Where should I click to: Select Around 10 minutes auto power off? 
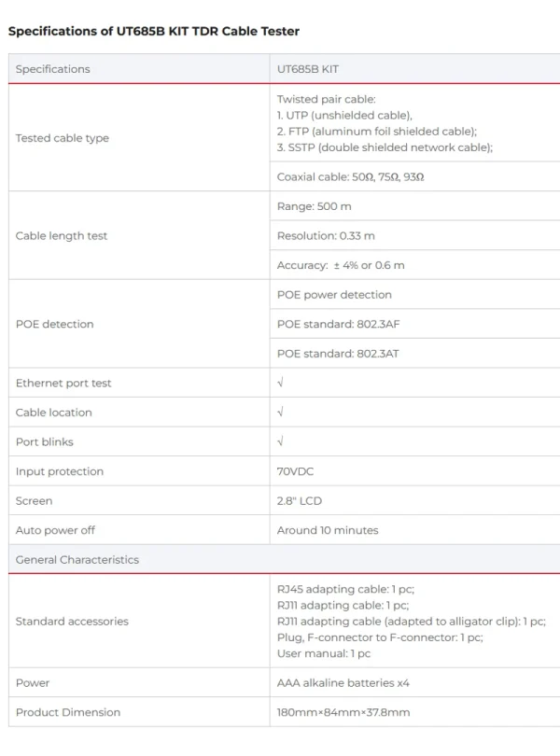(x=328, y=530)
